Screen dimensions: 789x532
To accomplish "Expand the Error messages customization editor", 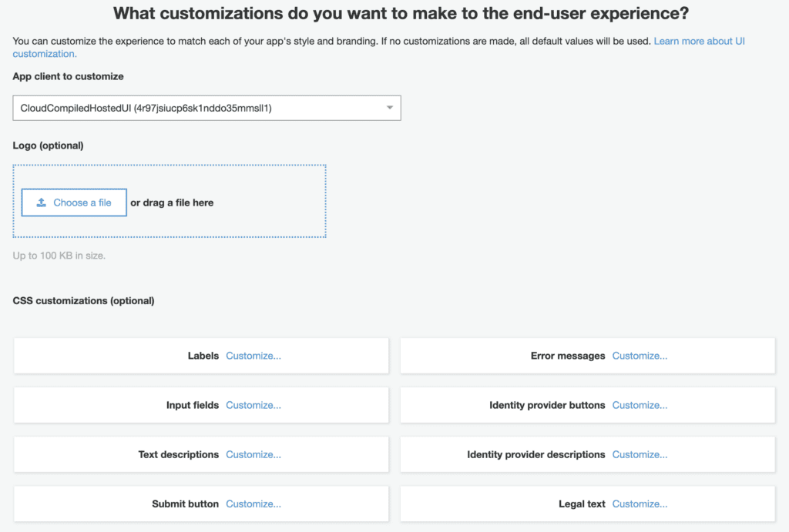I will (x=640, y=356).
